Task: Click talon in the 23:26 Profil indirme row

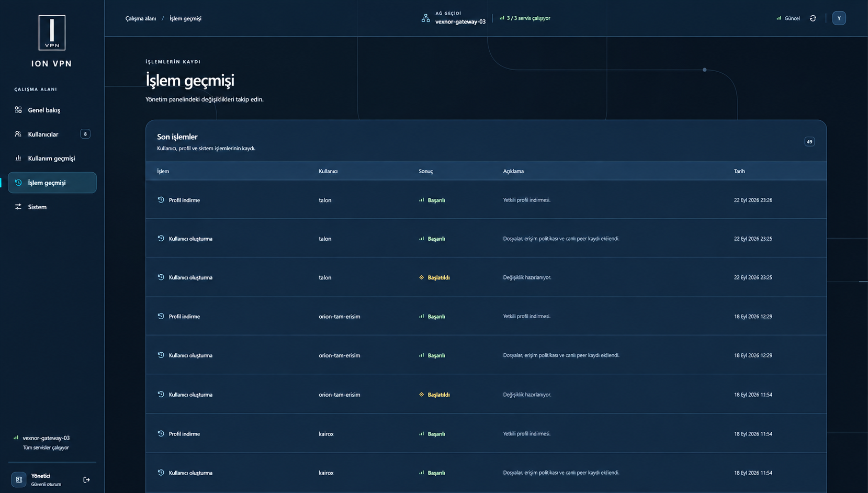Action: point(325,200)
